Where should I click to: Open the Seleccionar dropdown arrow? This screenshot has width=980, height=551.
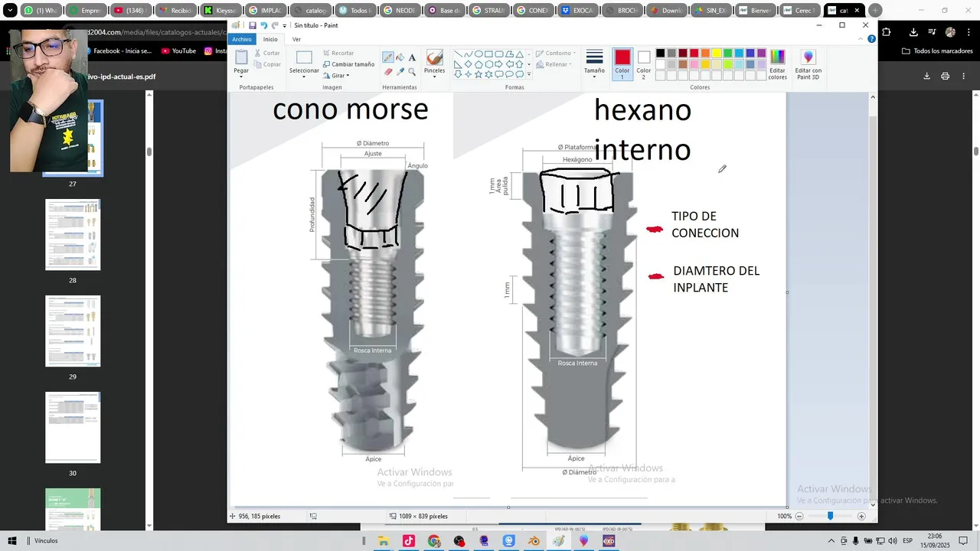pyautogui.click(x=304, y=77)
